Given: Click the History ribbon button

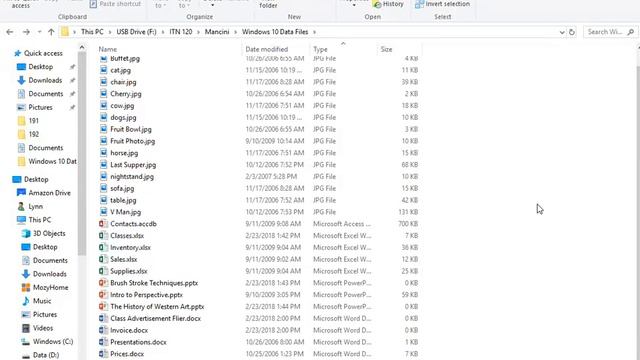Looking at the screenshot, I should point(388,4).
